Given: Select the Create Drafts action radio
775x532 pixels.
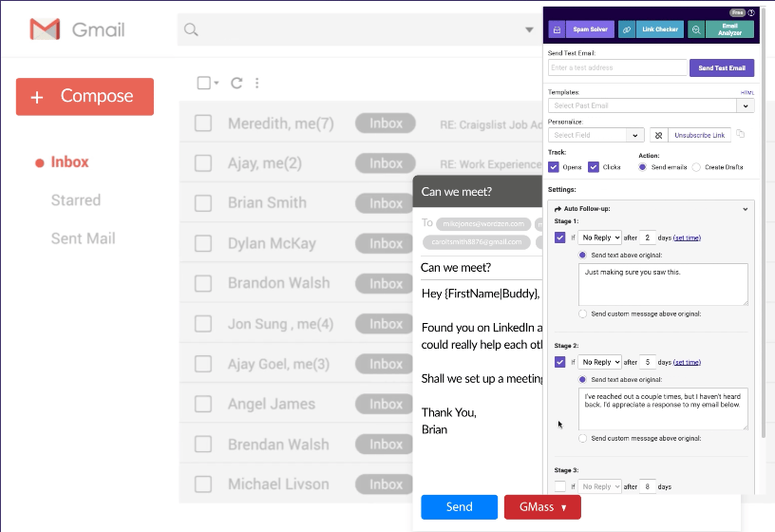Looking at the screenshot, I should 696,167.
